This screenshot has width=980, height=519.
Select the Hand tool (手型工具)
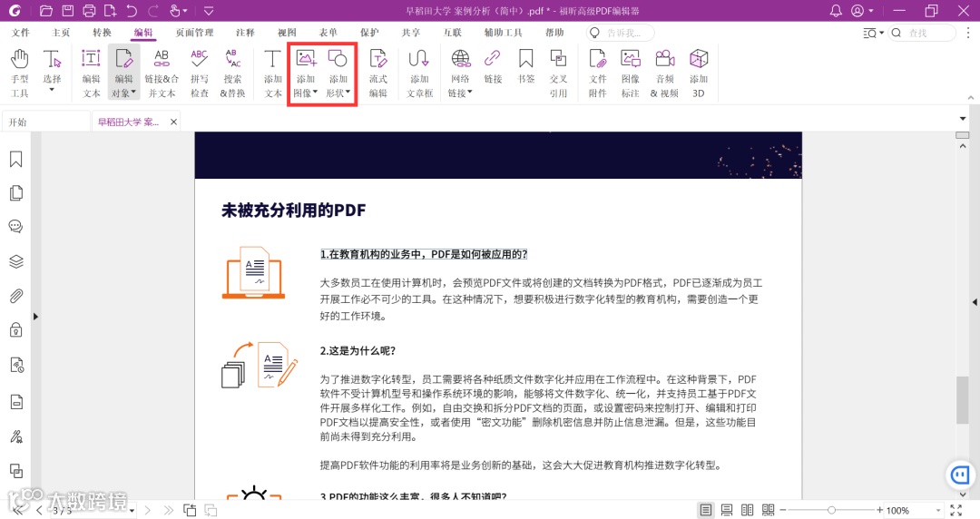tap(19, 73)
